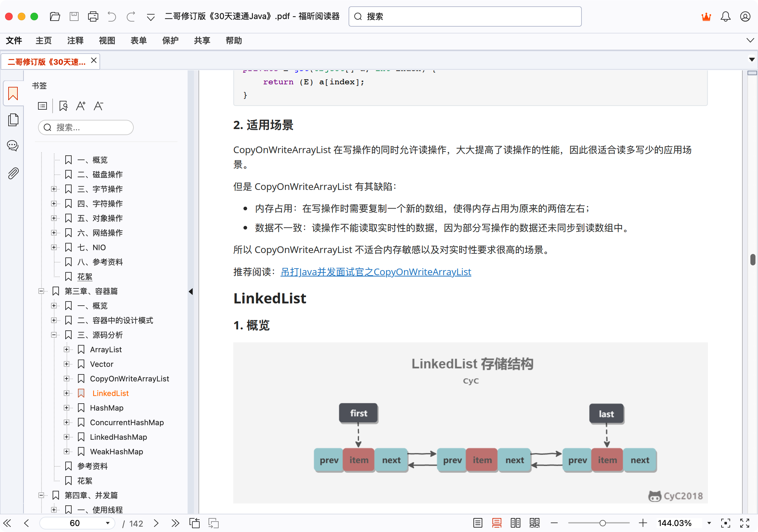The width and height of the screenshot is (758, 532).
Task: Click the premium crown icon
Action: (x=706, y=16)
